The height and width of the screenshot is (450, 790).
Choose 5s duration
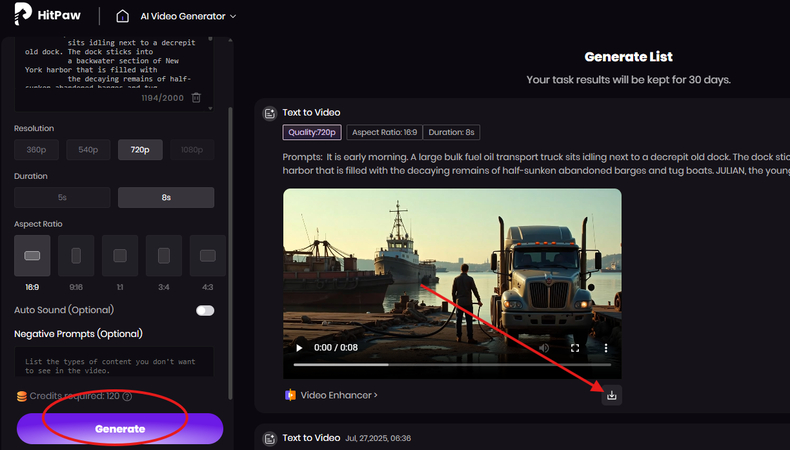pos(62,198)
